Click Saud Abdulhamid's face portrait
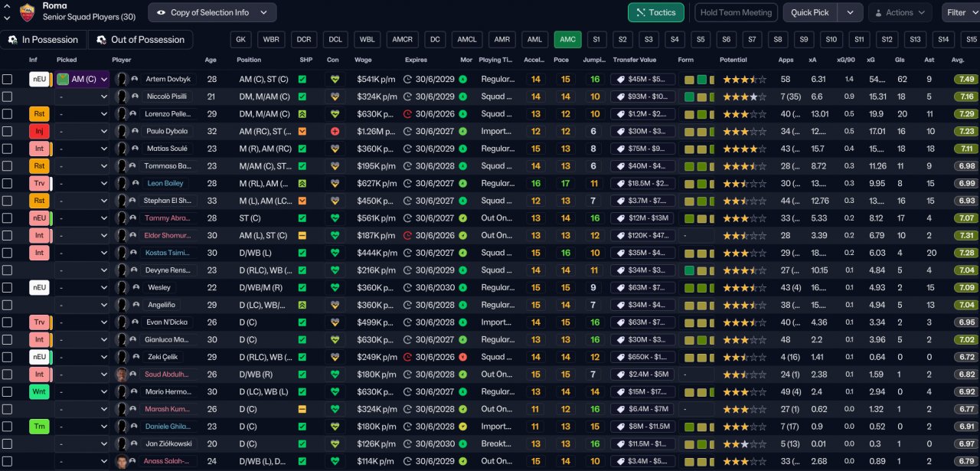Screen dimensions: 980x471 click(x=121, y=375)
